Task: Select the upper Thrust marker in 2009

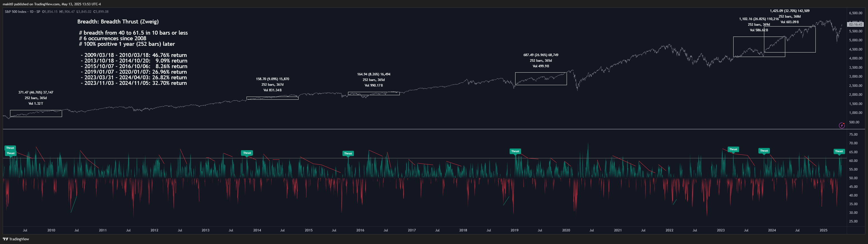Action: pyautogui.click(x=10, y=148)
